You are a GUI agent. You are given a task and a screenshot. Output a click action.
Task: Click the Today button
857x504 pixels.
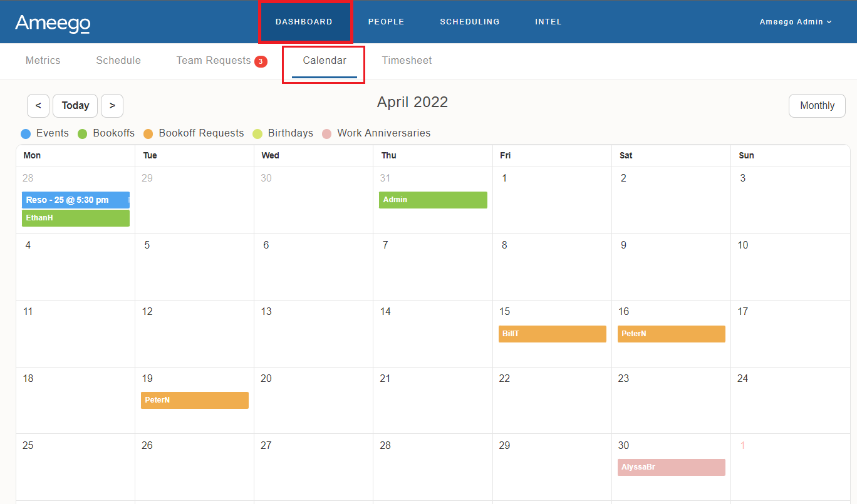click(75, 105)
